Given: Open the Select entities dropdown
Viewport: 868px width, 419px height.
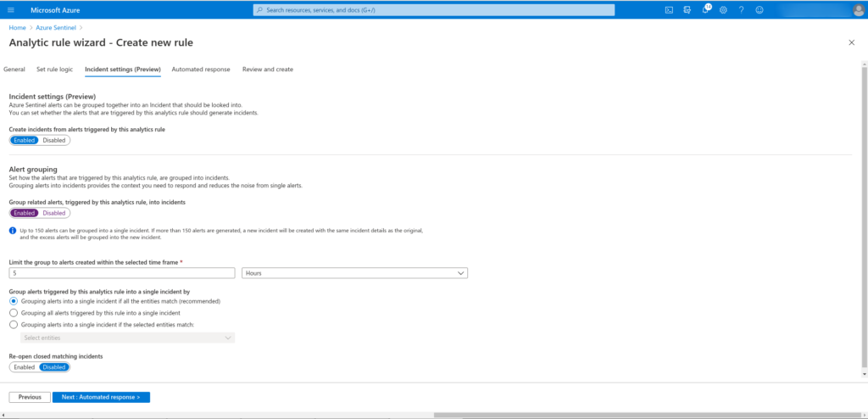Looking at the screenshot, I should pyautogui.click(x=128, y=338).
